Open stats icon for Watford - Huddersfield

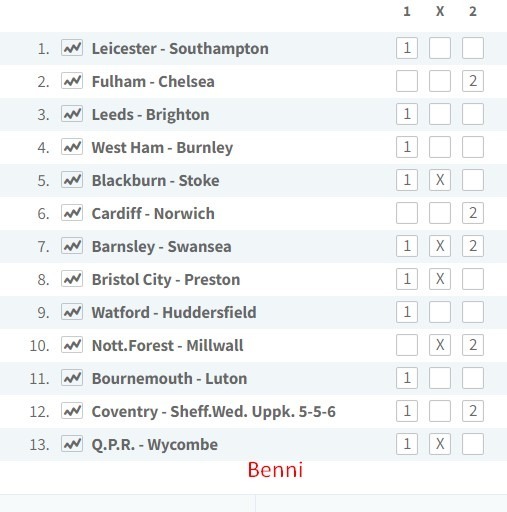(72, 312)
